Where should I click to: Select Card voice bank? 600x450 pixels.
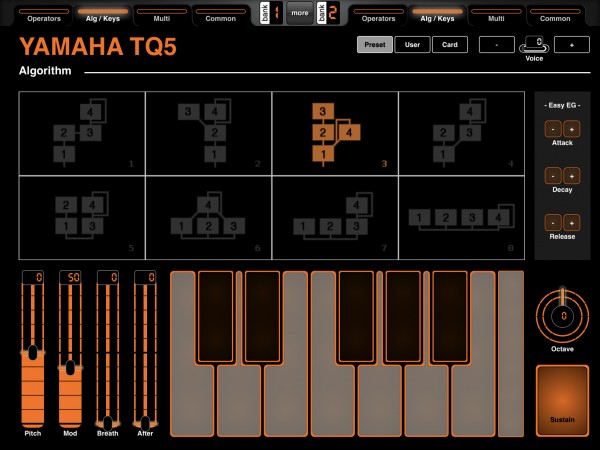pos(450,45)
